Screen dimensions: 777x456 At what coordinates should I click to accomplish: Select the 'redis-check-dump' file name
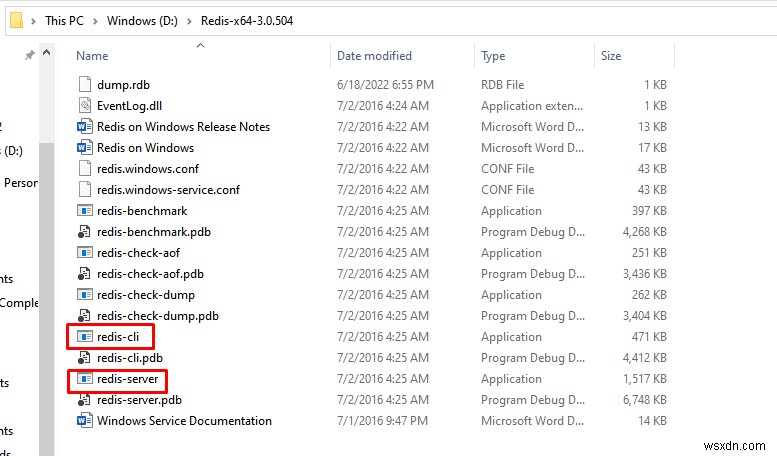coord(146,295)
